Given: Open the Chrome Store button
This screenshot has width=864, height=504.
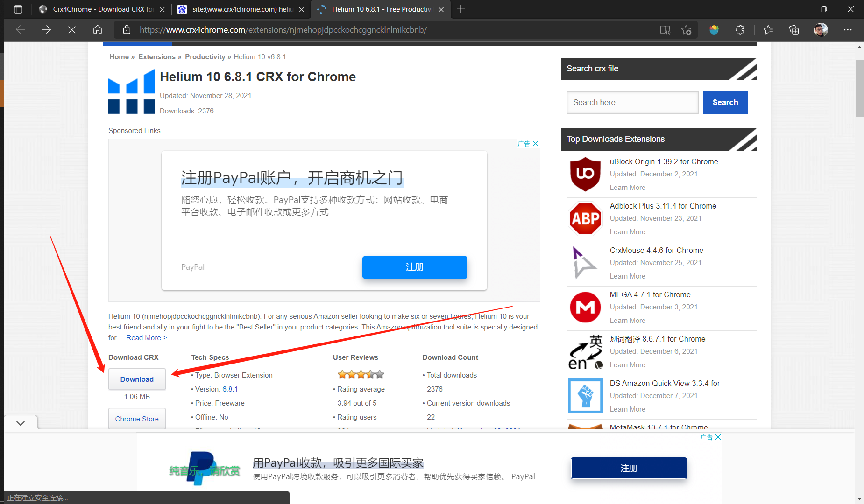Looking at the screenshot, I should 137,419.
